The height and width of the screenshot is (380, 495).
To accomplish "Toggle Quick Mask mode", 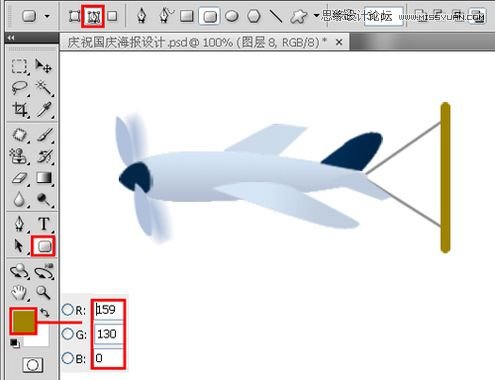I will (33, 365).
